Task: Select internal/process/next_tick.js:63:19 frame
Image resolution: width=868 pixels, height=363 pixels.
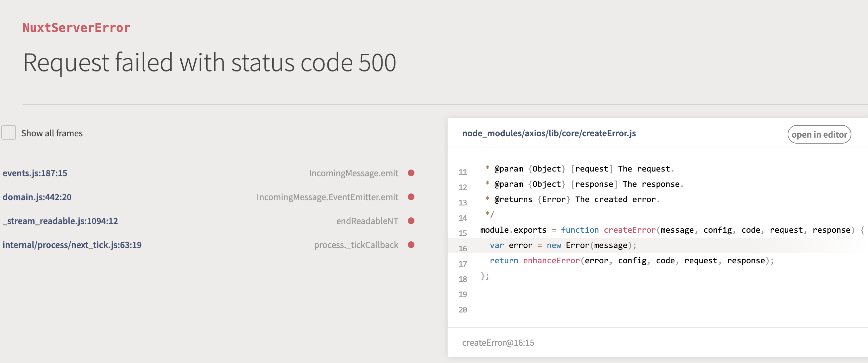Action: pos(72,245)
